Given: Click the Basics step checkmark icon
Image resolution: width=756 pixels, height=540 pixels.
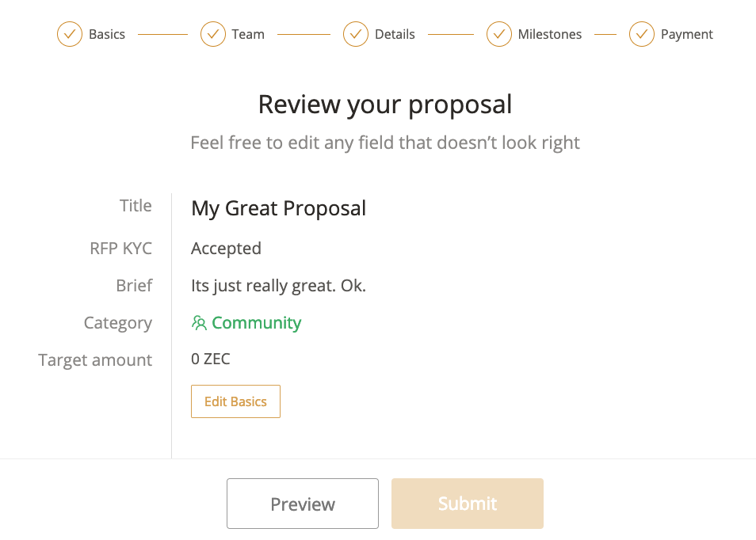Looking at the screenshot, I should pos(70,34).
